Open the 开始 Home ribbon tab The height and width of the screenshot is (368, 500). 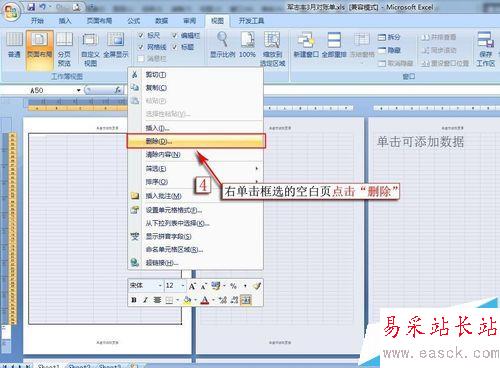click(x=37, y=21)
